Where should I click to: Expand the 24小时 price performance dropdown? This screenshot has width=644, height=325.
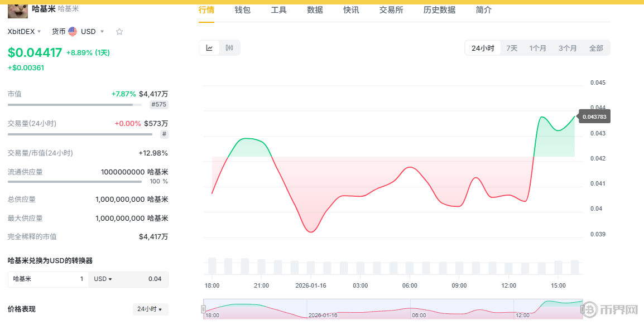[150, 309]
